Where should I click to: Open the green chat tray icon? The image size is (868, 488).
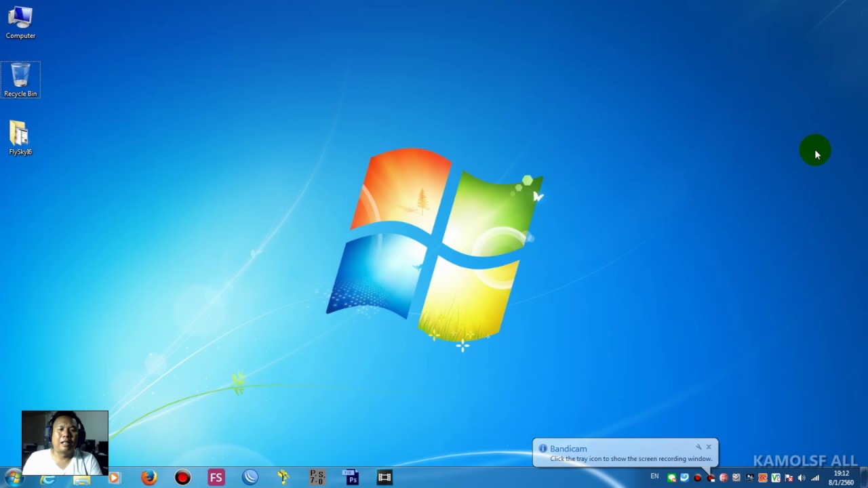click(671, 478)
